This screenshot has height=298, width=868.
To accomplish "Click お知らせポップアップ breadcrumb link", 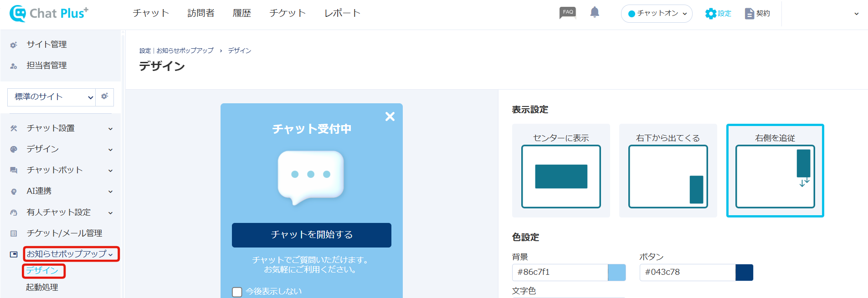I will coord(185,51).
